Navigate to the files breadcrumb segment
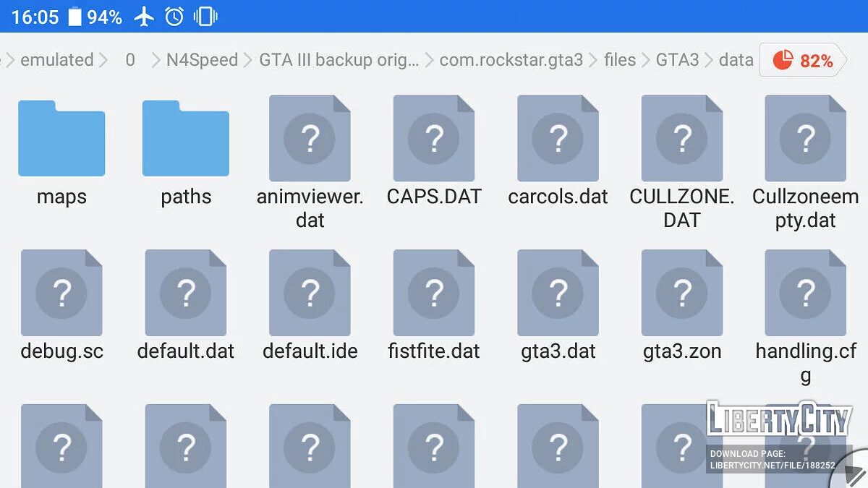This screenshot has height=488, width=868. click(x=620, y=60)
